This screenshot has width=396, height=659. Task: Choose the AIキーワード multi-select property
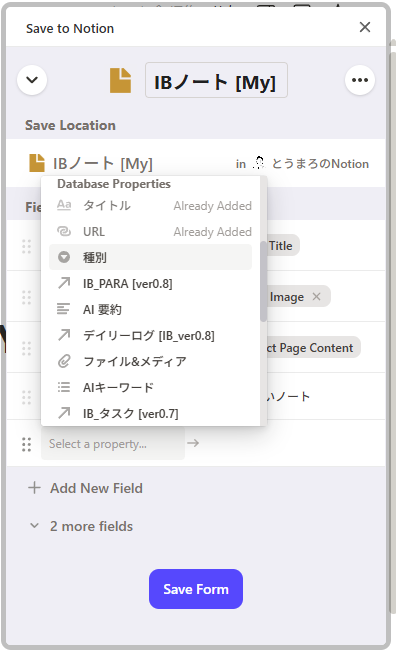tap(150, 387)
